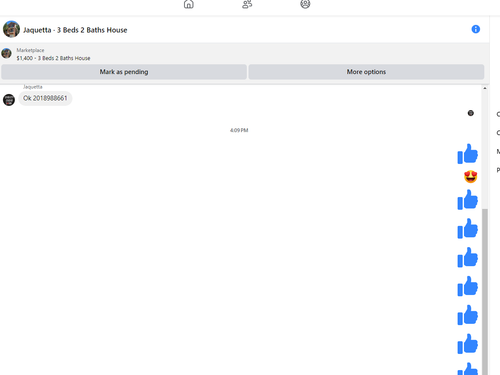Click Mark as pending button

click(x=124, y=72)
